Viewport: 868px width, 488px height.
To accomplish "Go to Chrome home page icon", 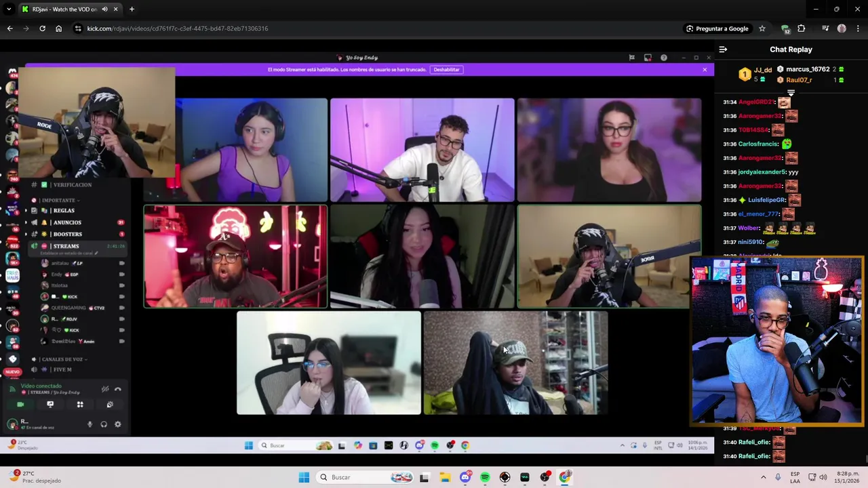I will coord(58,28).
